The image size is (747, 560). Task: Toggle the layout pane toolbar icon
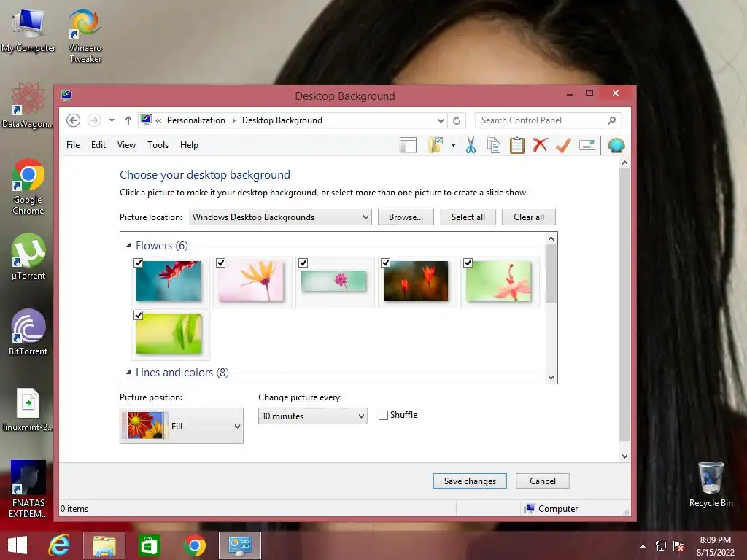(408, 145)
